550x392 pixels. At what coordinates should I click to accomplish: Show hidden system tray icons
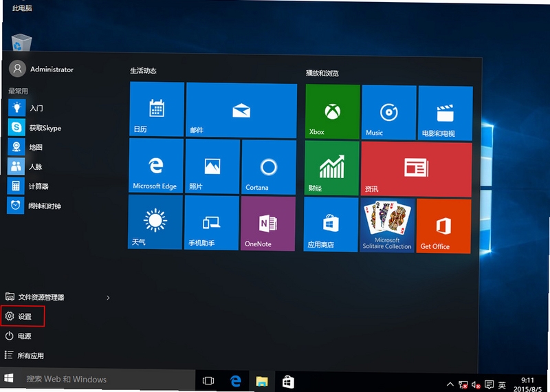(x=450, y=384)
